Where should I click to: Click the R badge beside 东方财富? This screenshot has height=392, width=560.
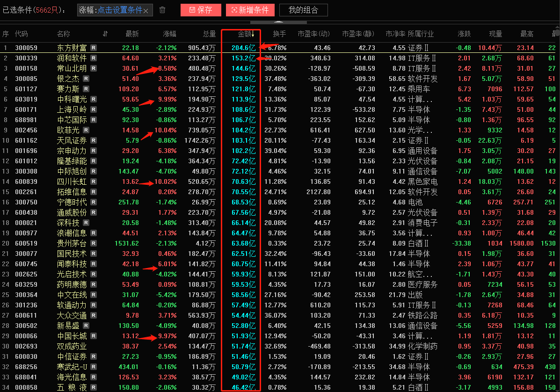(x=93, y=48)
